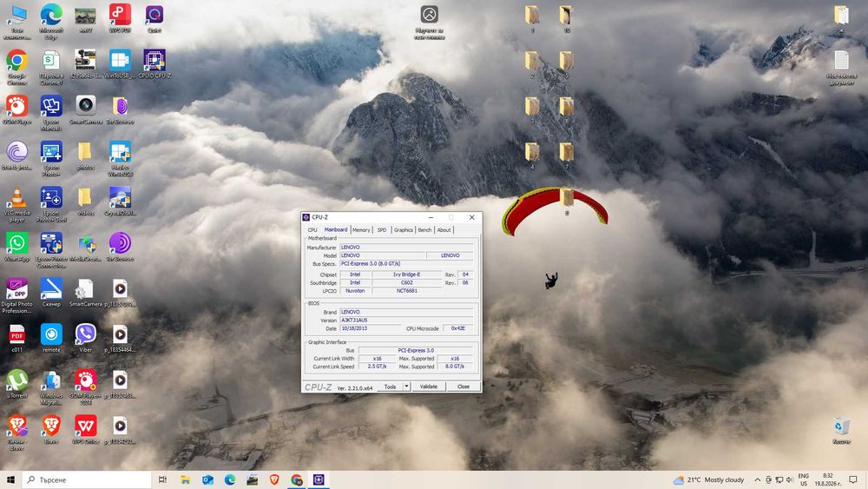The width and height of the screenshot is (868, 489).
Task: Select the photos folder on desktop
Action: click(85, 155)
